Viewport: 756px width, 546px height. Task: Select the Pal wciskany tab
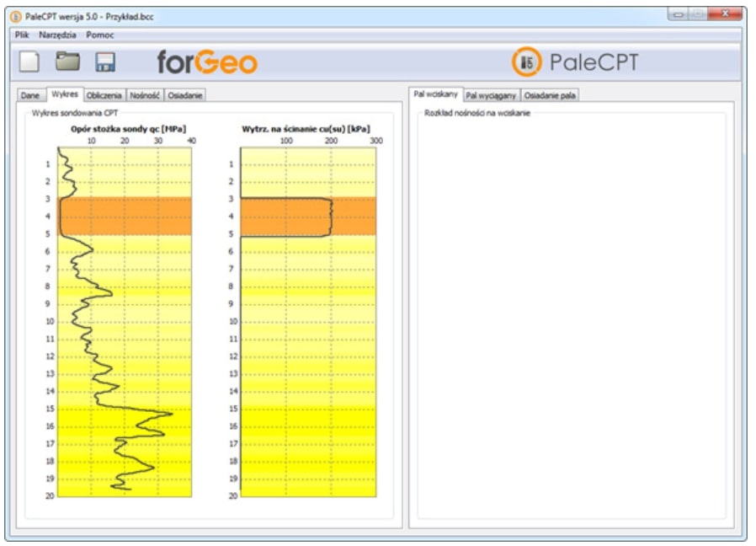point(436,94)
